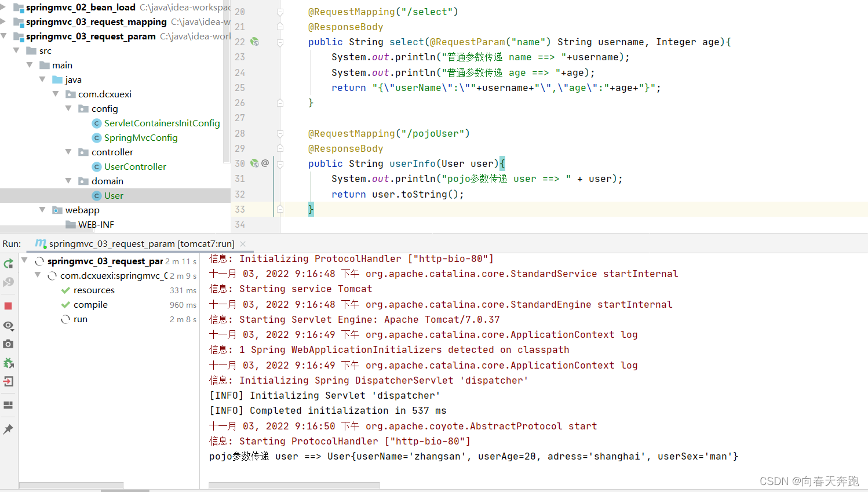Viewport: 868px width, 492px height.
Task: Collapse the domain package arrow
Action: pos(68,181)
